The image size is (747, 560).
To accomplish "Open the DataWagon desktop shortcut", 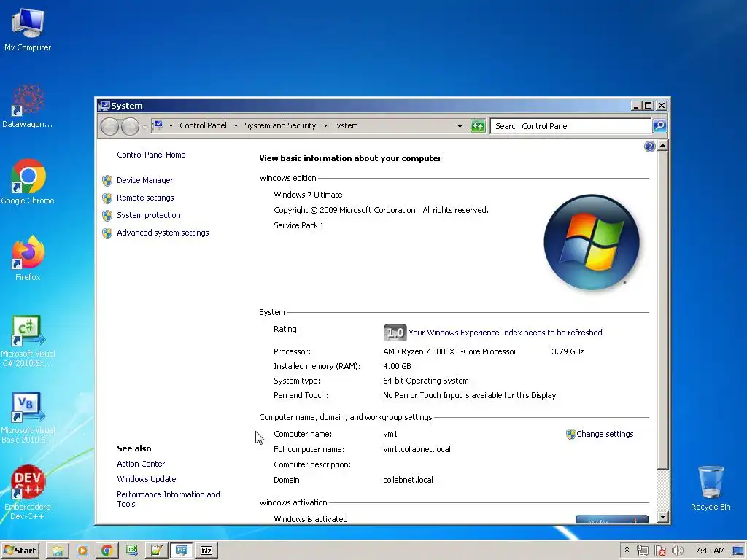I will (x=28, y=106).
